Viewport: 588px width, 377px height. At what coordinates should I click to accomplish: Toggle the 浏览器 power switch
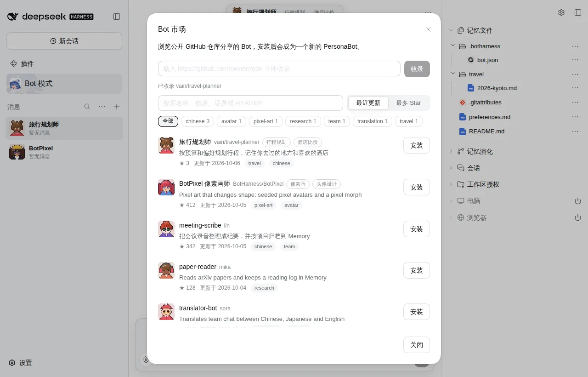tap(578, 217)
